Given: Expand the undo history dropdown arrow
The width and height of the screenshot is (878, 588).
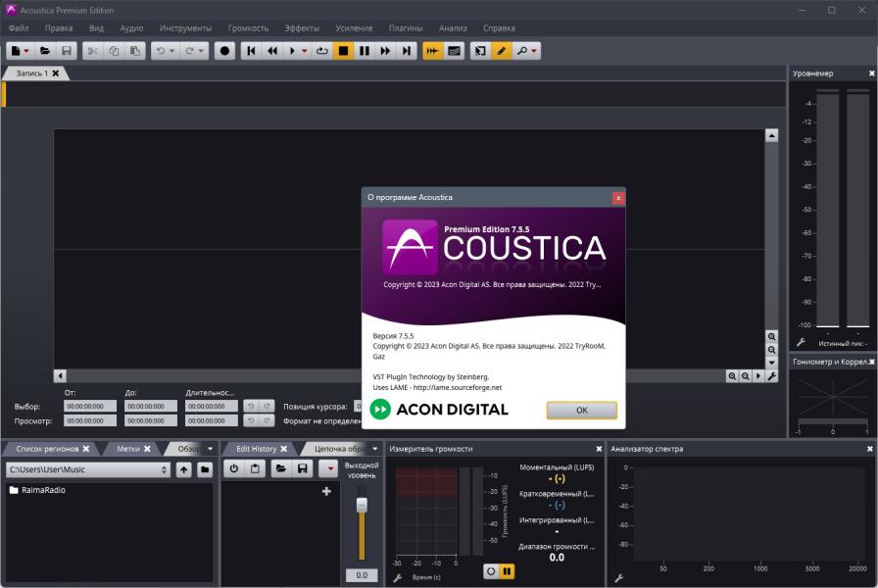Looking at the screenshot, I should coord(171,52).
